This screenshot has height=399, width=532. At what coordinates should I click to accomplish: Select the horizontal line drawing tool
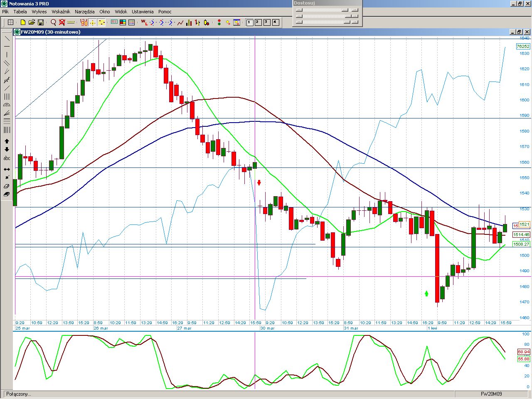point(7,47)
